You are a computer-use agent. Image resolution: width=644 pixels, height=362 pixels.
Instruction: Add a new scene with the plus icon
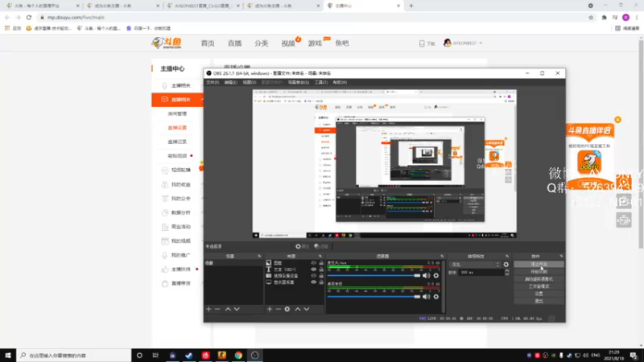point(208,309)
